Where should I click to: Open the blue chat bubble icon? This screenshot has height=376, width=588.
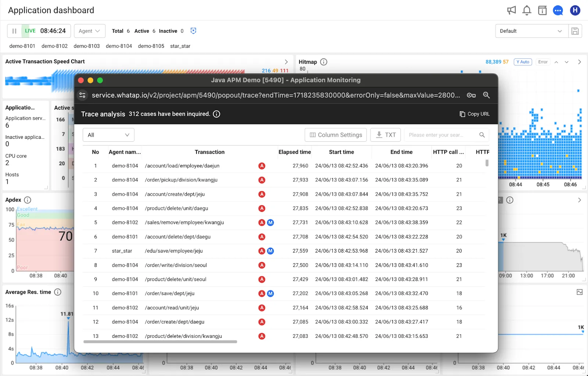pyautogui.click(x=558, y=10)
